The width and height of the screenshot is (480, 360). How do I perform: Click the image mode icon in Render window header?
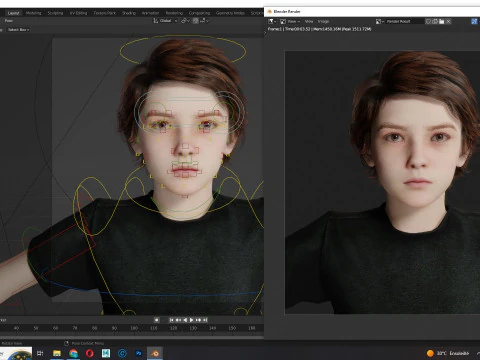click(x=283, y=21)
